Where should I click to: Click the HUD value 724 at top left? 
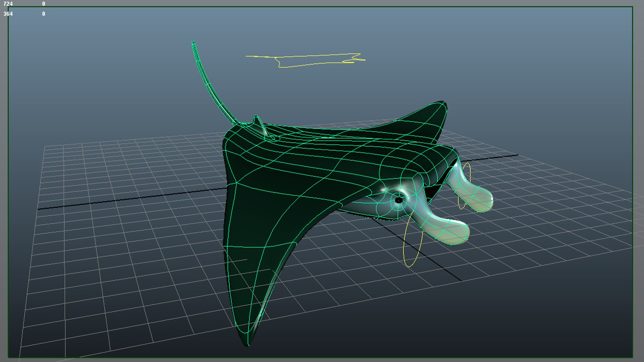click(8, 4)
